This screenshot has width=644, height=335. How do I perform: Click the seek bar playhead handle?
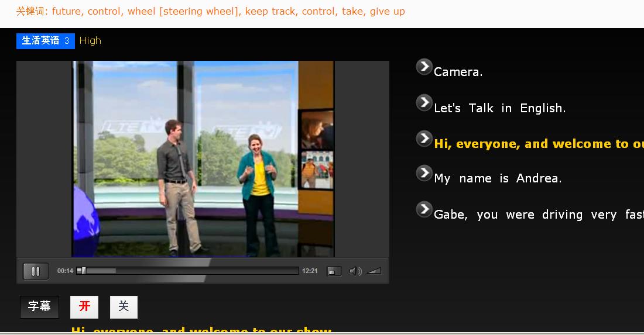[81, 271]
